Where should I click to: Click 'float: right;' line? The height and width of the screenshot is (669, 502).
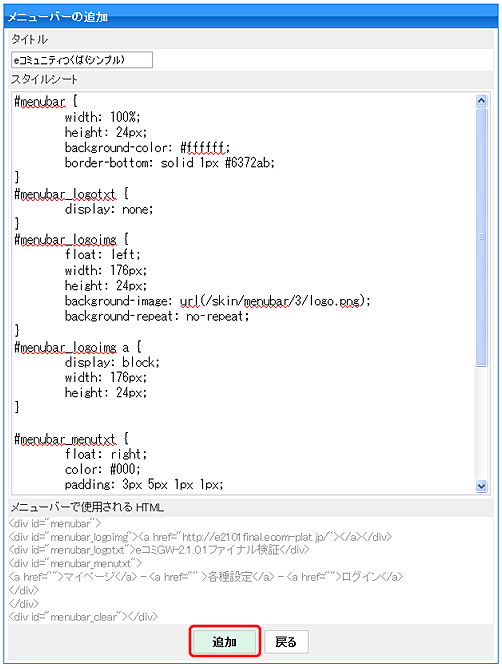[106, 454]
